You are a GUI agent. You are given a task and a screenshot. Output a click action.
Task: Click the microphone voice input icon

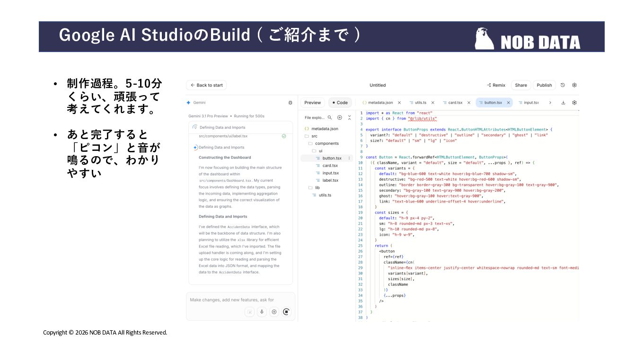tap(262, 312)
